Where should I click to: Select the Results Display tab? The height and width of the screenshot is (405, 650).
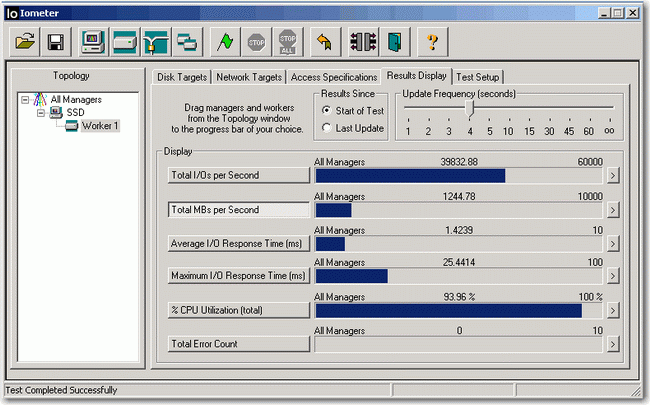(x=417, y=75)
